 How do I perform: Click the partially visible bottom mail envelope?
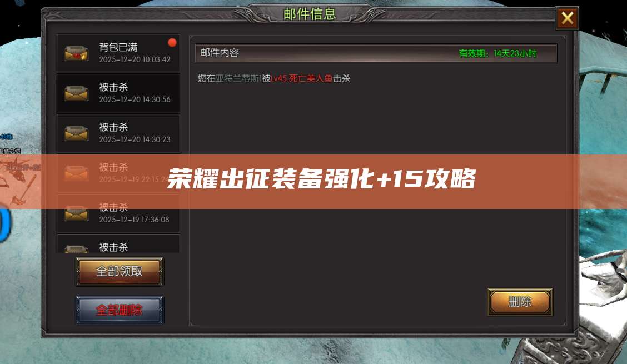[76, 249]
